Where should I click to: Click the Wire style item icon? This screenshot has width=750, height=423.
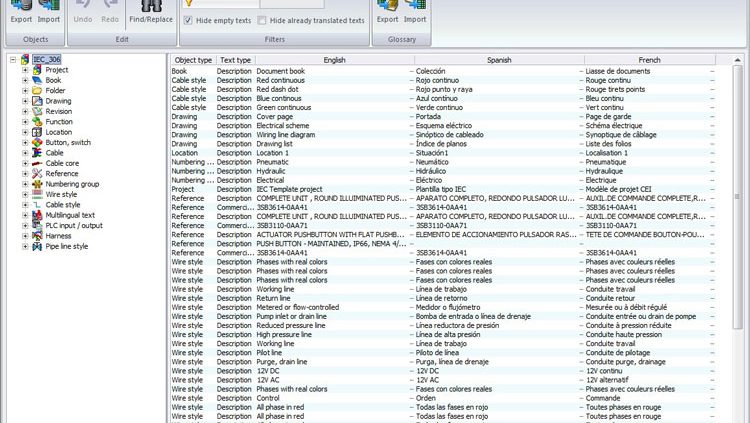37,194
